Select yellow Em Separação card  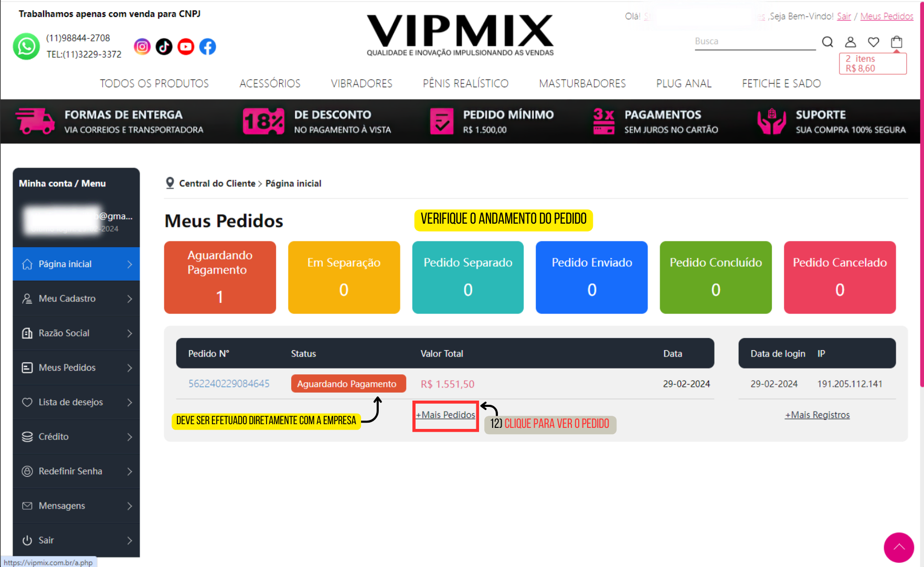[x=344, y=277]
